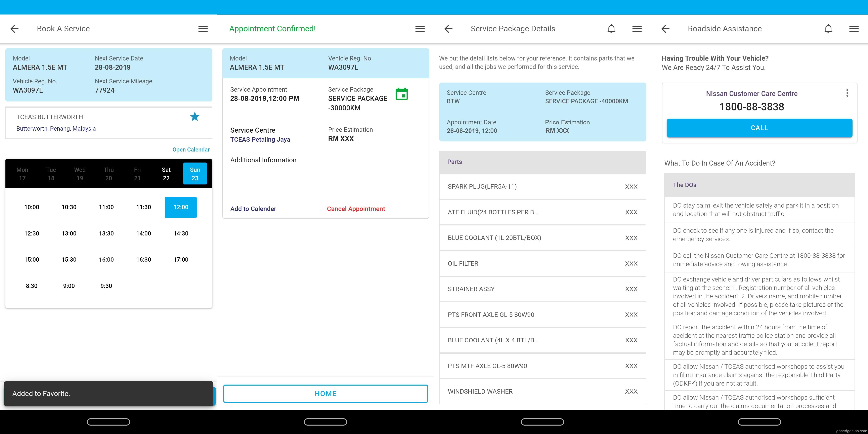Tap the HOME button
The width and height of the screenshot is (868, 434).
coord(325,394)
